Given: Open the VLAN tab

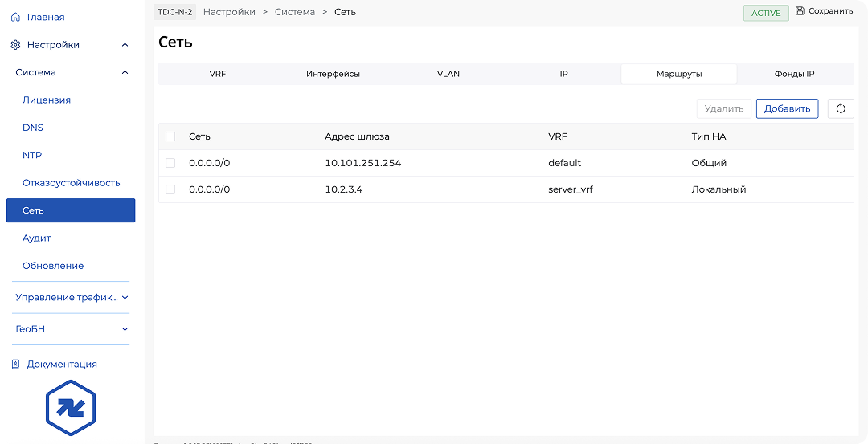Looking at the screenshot, I should click(448, 74).
